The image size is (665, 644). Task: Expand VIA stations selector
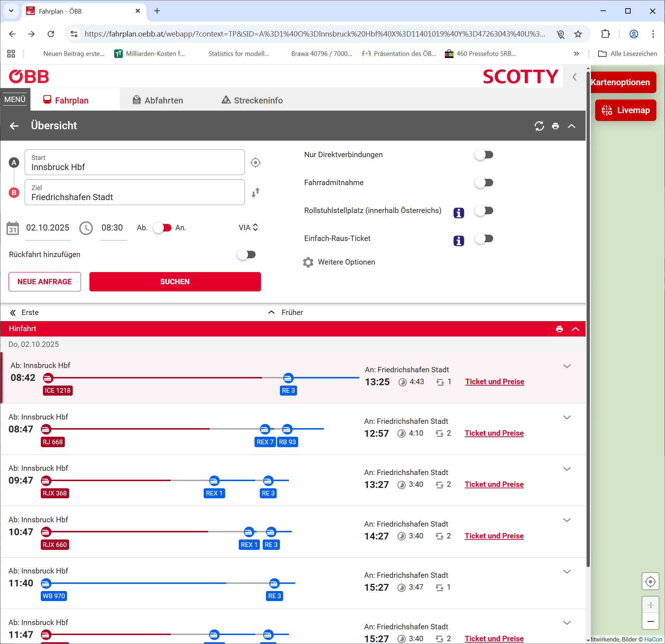248,228
